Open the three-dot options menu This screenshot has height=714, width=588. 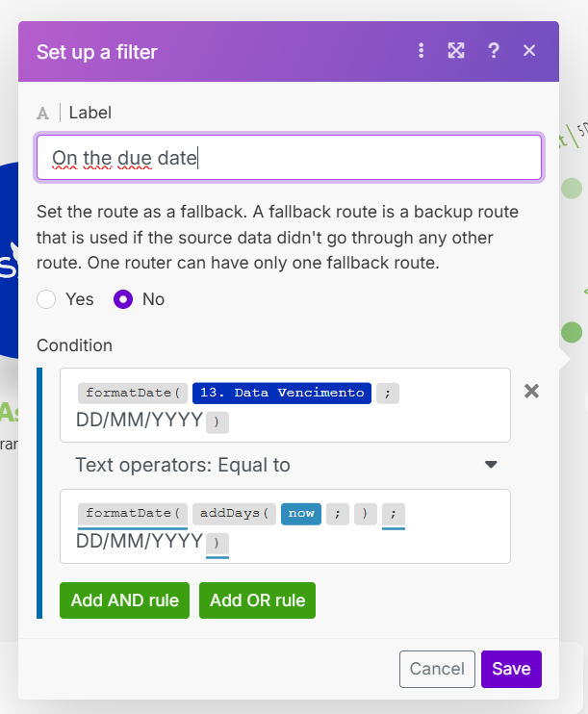coord(421,51)
